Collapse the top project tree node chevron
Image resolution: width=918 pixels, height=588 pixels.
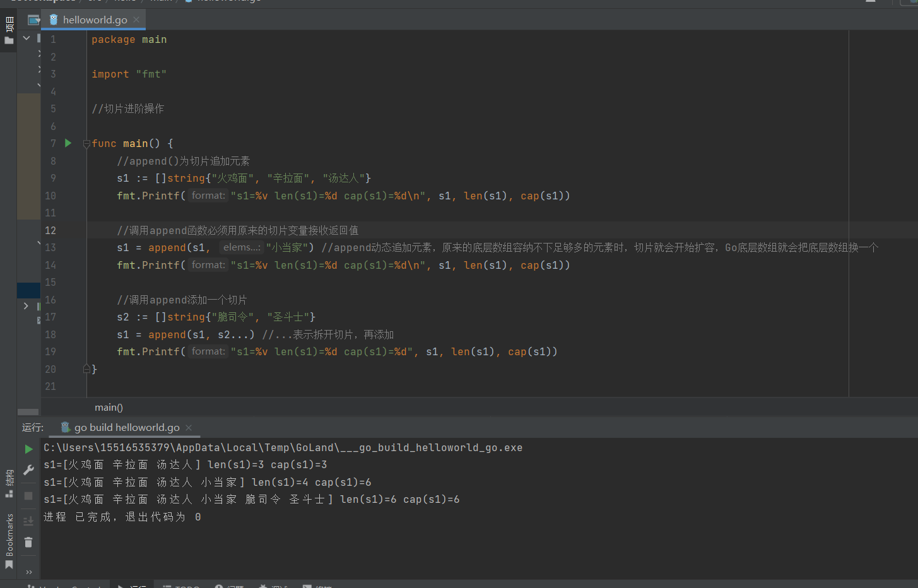(26, 38)
